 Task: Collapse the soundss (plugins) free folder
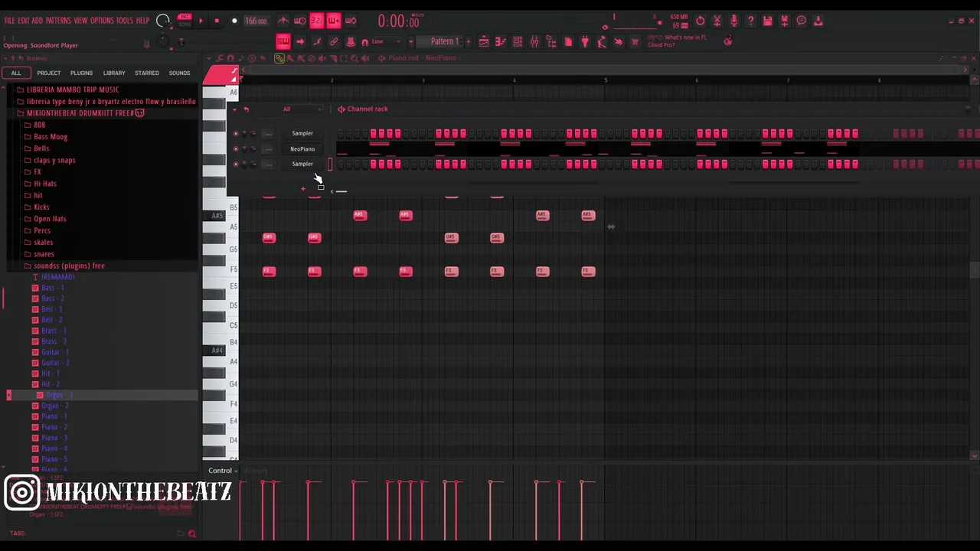tap(64, 266)
